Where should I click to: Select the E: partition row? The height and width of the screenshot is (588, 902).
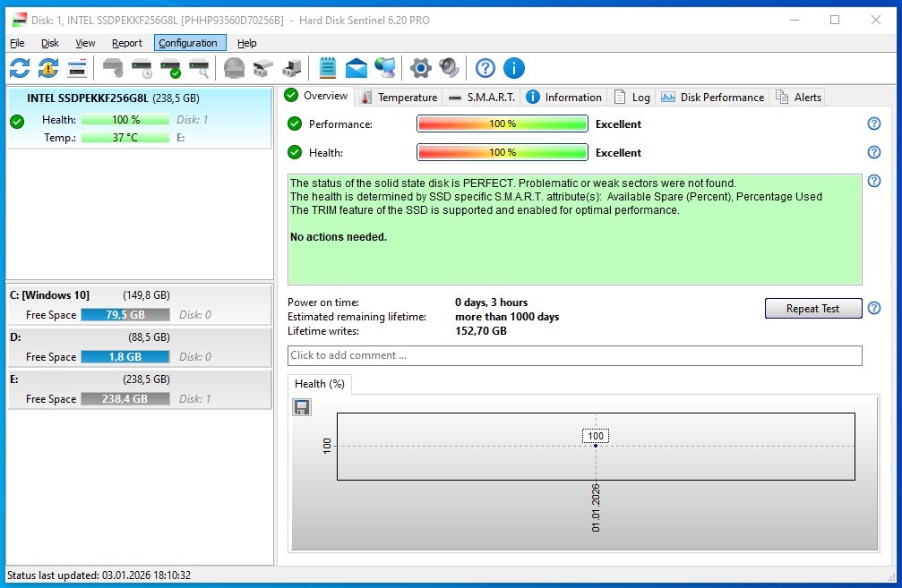(x=139, y=388)
